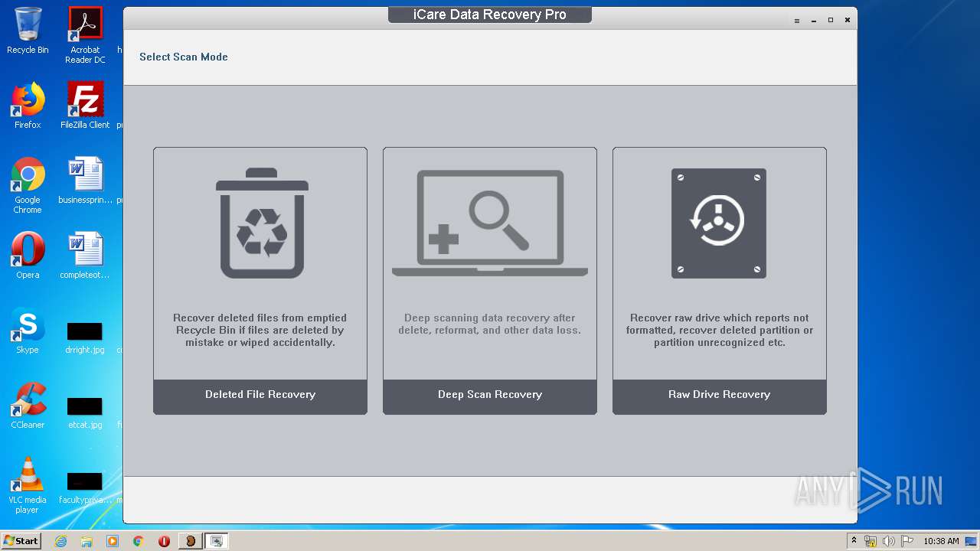Activate the brown round icon taskbar button
980x551 pixels.
point(191,541)
